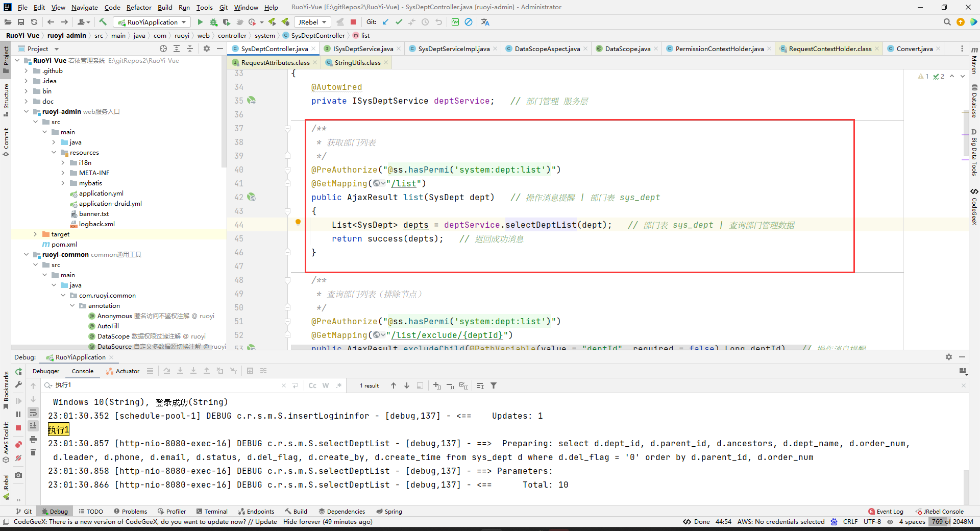Close the SysDeptController.java tab
The width and height of the screenshot is (980, 531).
tap(314, 49)
